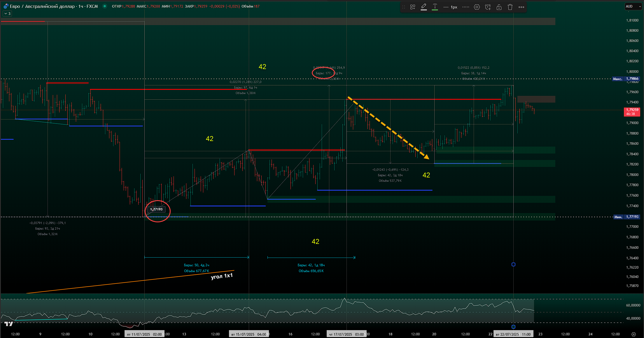Open more options three-dot menu
This screenshot has height=338, width=644.
pos(521,7)
